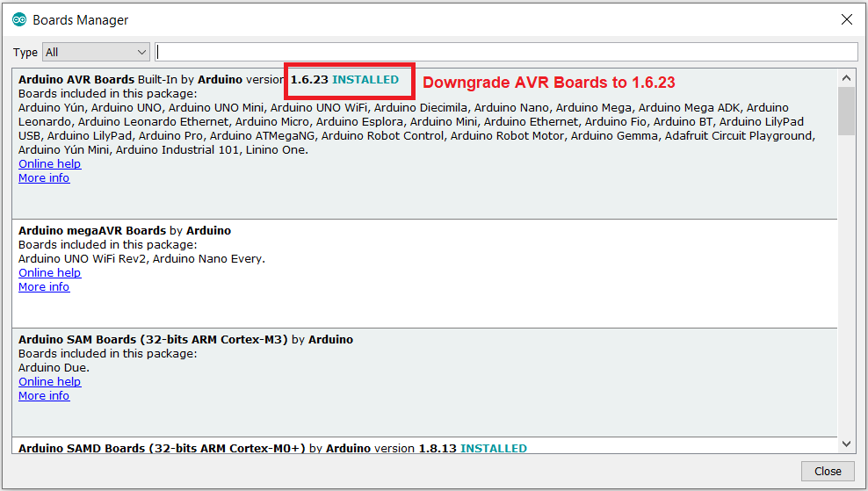This screenshot has height=491, width=868.
Task: Select the Arduino AVR Boards package title
Action: tap(76, 80)
